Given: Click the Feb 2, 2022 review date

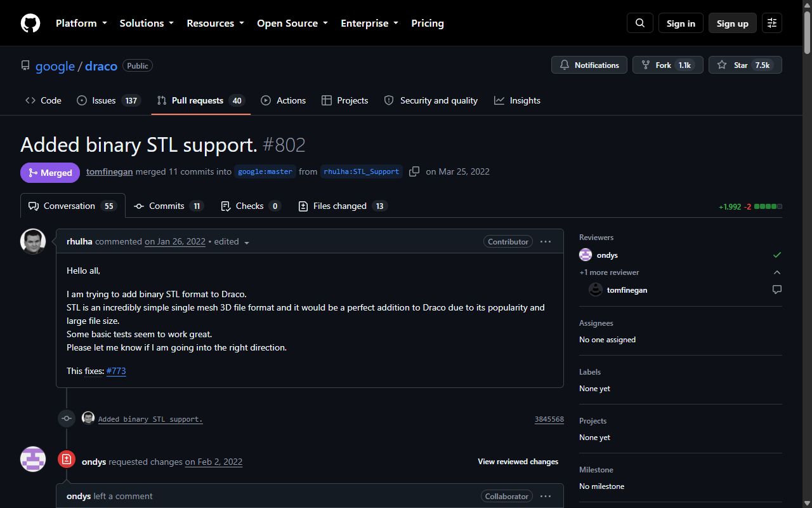Looking at the screenshot, I should coord(214,462).
